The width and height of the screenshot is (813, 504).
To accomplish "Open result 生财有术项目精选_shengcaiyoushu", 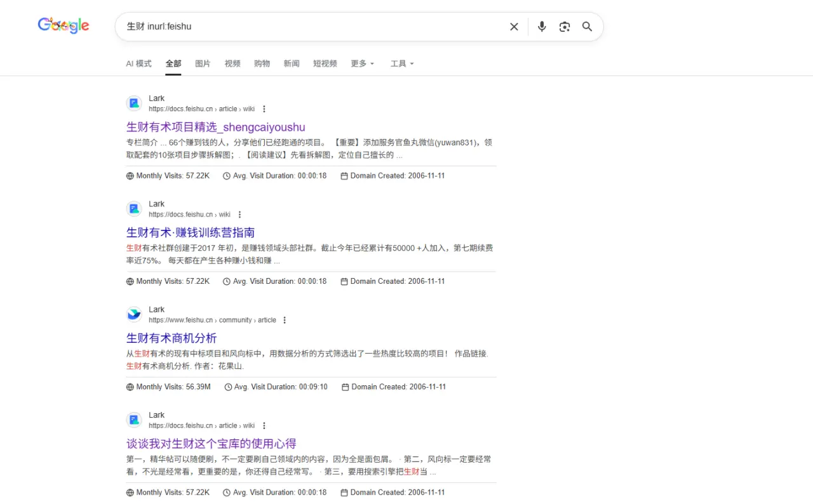I will 215,127.
